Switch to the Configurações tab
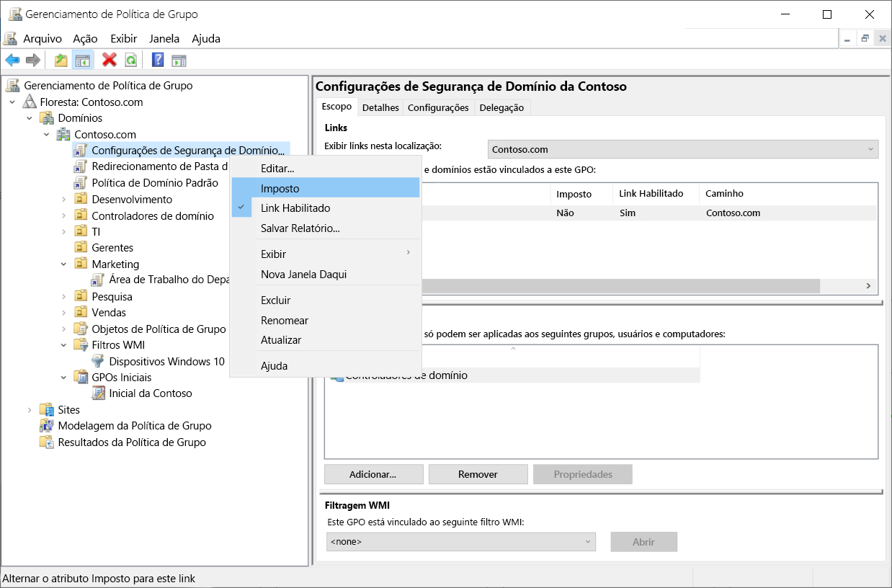 click(x=438, y=107)
